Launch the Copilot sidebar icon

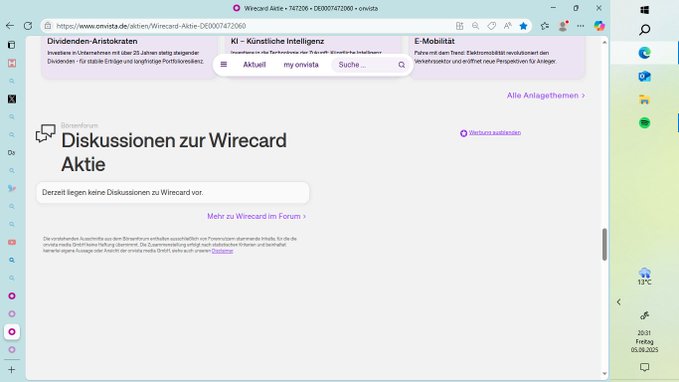point(599,26)
